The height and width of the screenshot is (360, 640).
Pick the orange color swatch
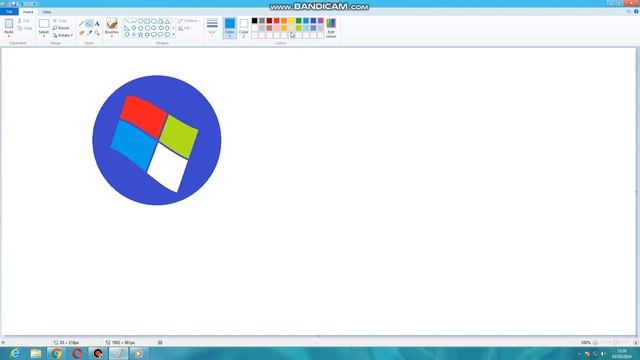click(284, 20)
